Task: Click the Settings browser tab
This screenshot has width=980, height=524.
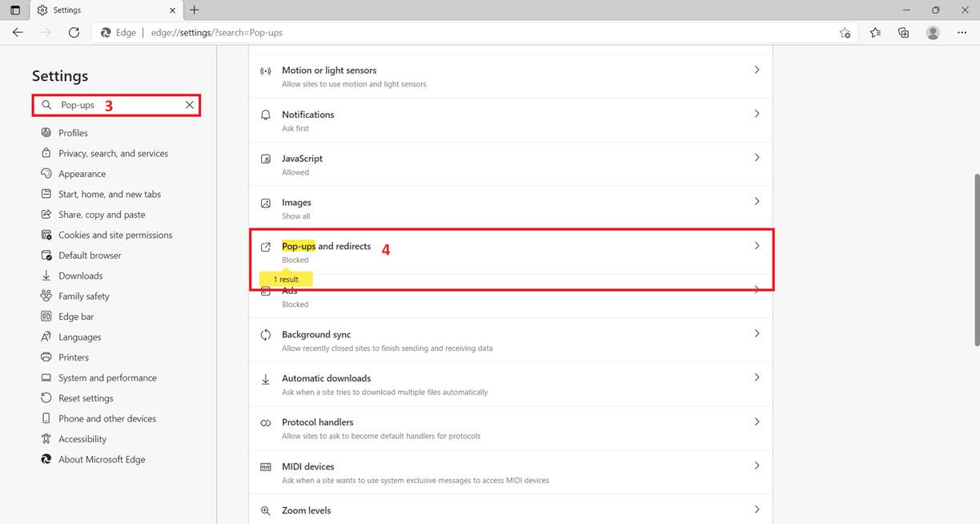Action: 106,10
